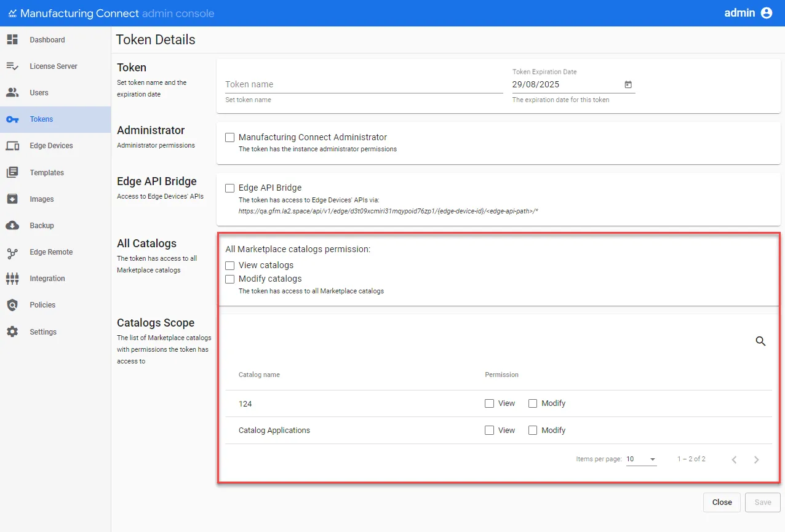Check Modify permission for catalog 124
The width and height of the screenshot is (785, 532).
pyautogui.click(x=533, y=403)
